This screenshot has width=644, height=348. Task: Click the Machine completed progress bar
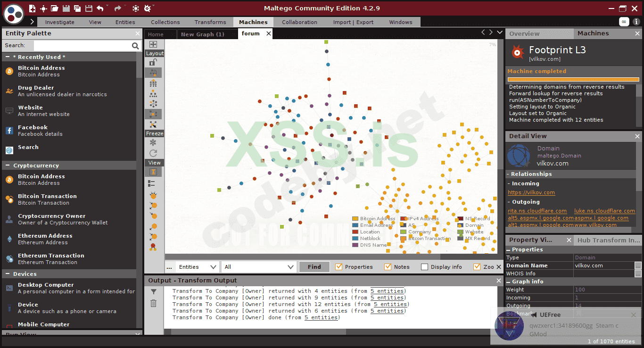point(573,80)
